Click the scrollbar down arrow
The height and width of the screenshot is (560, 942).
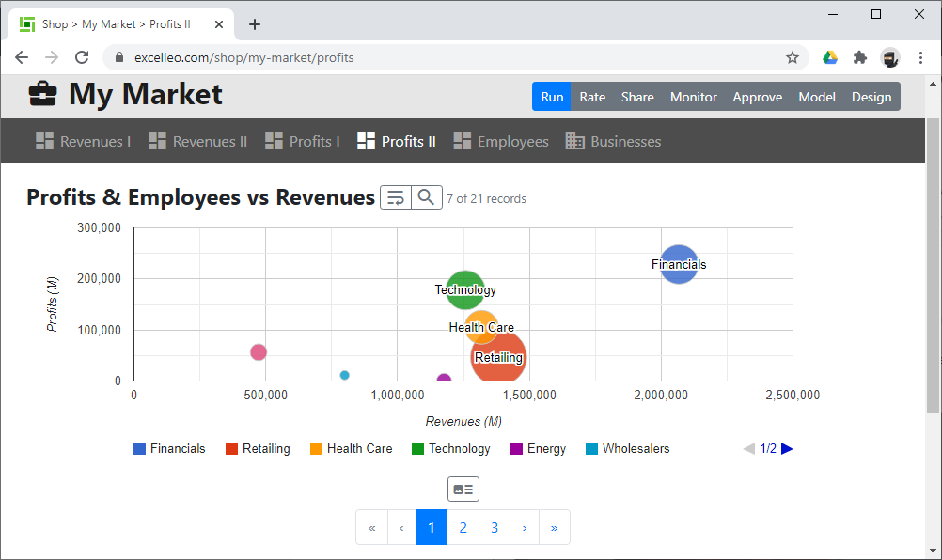tap(933, 551)
